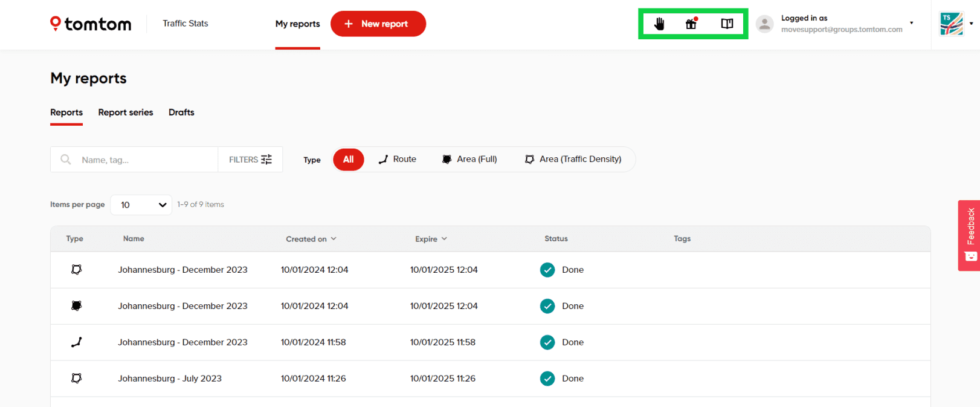Click the green Done checkmark for July 2023
Screen dimensions: 980x407
tap(547, 379)
